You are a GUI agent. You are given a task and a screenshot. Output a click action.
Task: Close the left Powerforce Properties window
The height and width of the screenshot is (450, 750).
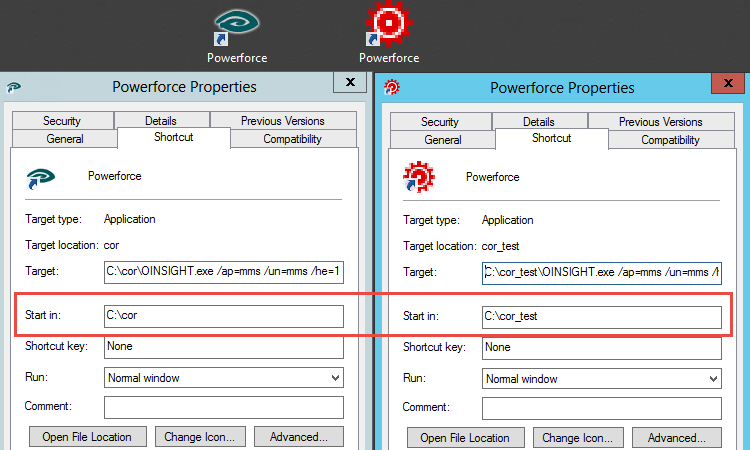pos(350,82)
